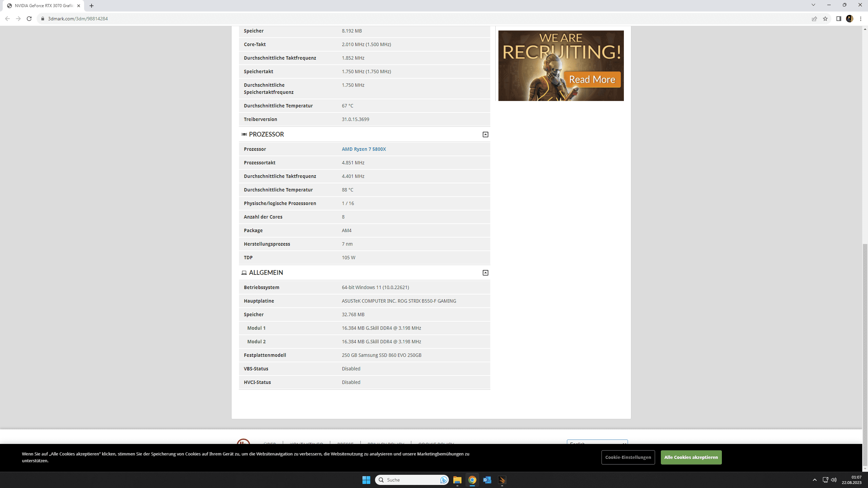Screen dimensions: 868x488
Task: Open the Chrome three-dot menu
Action: [861, 19]
